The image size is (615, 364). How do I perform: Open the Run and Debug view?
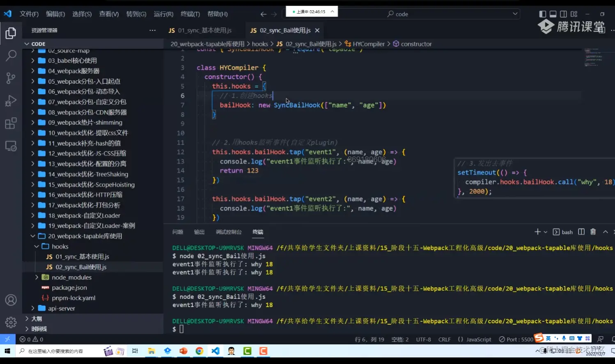11,101
